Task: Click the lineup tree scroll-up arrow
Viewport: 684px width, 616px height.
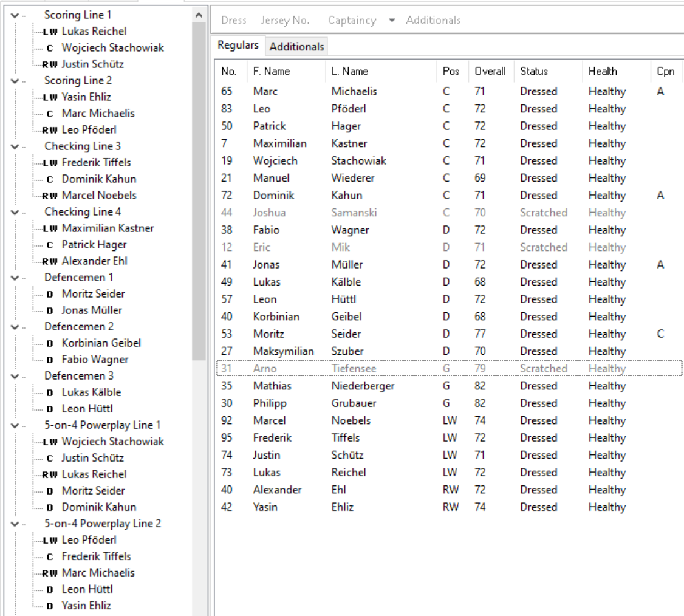Action: 199,15
